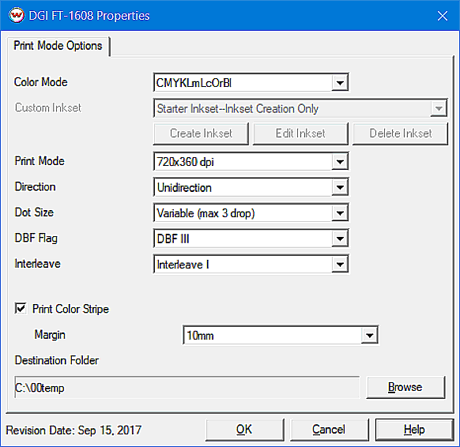Image resolution: width=460 pixels, height=447 pixels.
Task: Click the Create Inkset button
Action: pyautogui.click(x=201, y=133)
